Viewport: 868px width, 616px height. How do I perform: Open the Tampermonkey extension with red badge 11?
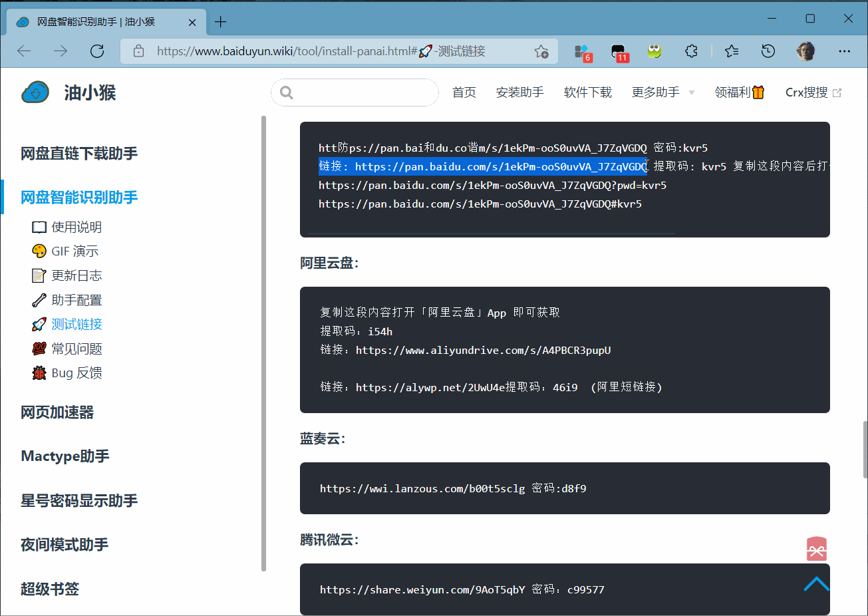(x=619, y=52)
